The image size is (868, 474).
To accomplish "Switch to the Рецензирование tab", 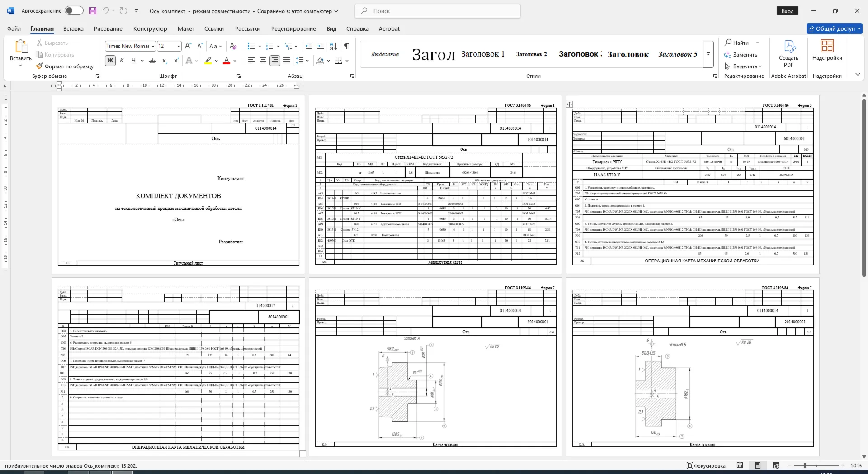I will (x=293, y=28).
